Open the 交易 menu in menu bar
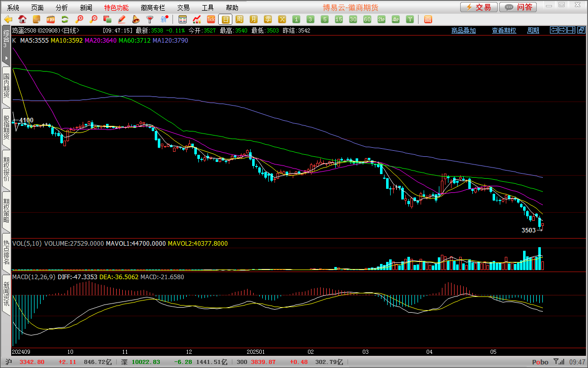This screenshot has height=368, width=588. (x=183, y=8)
